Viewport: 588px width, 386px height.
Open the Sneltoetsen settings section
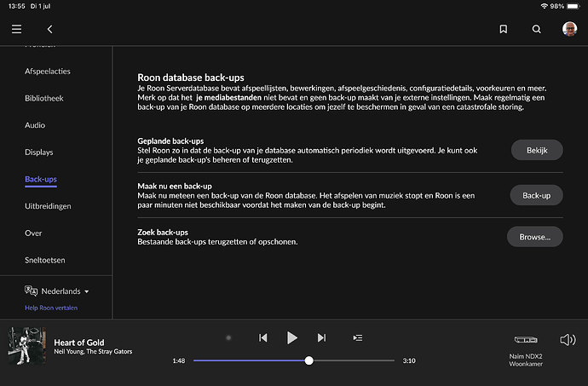coord(45,261)
